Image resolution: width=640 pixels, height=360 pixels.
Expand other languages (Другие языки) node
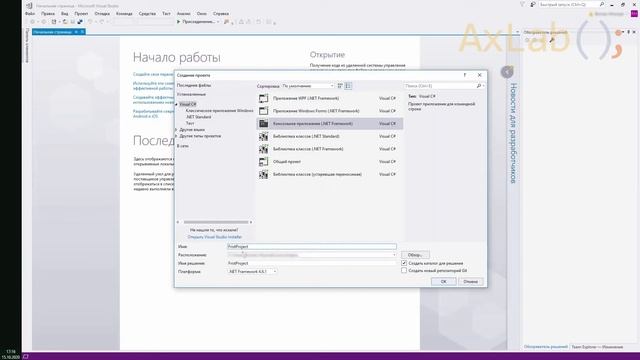click(x=177, y=130)
